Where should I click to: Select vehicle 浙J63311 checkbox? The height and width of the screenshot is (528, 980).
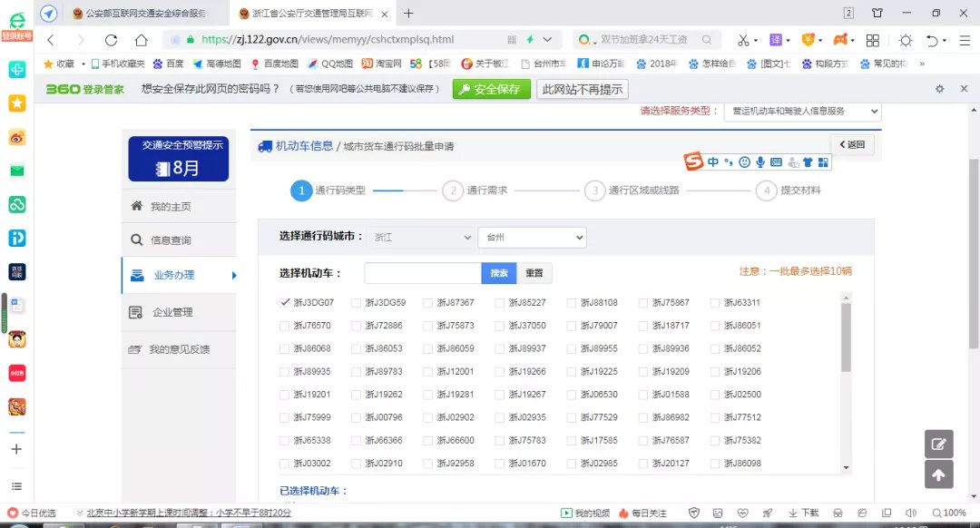point(715,303)
